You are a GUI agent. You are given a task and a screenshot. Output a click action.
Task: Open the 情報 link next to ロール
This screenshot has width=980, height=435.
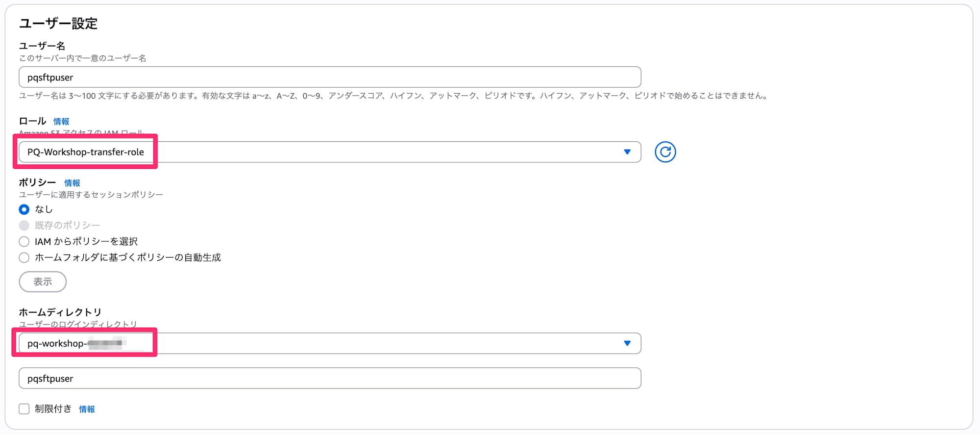coord(61,122)
